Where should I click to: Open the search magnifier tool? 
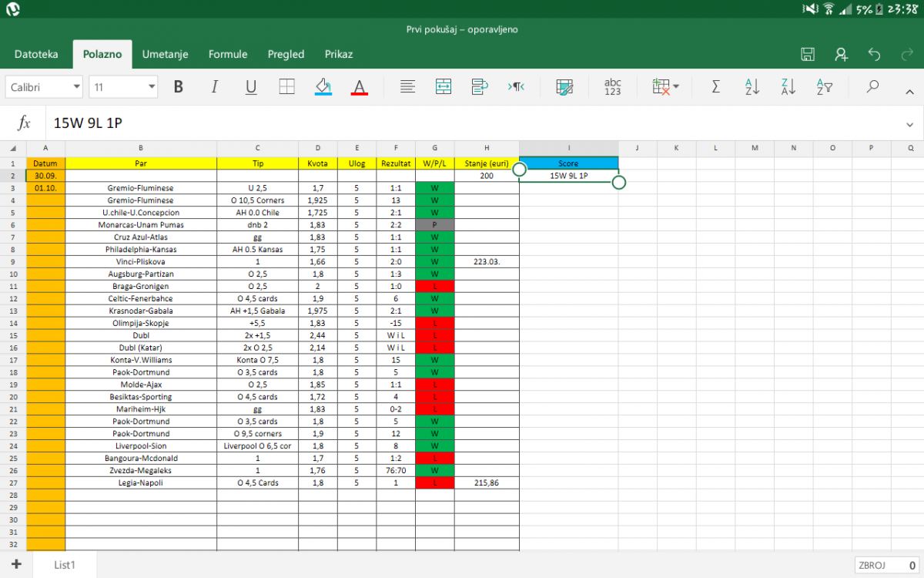coord(872,87)
